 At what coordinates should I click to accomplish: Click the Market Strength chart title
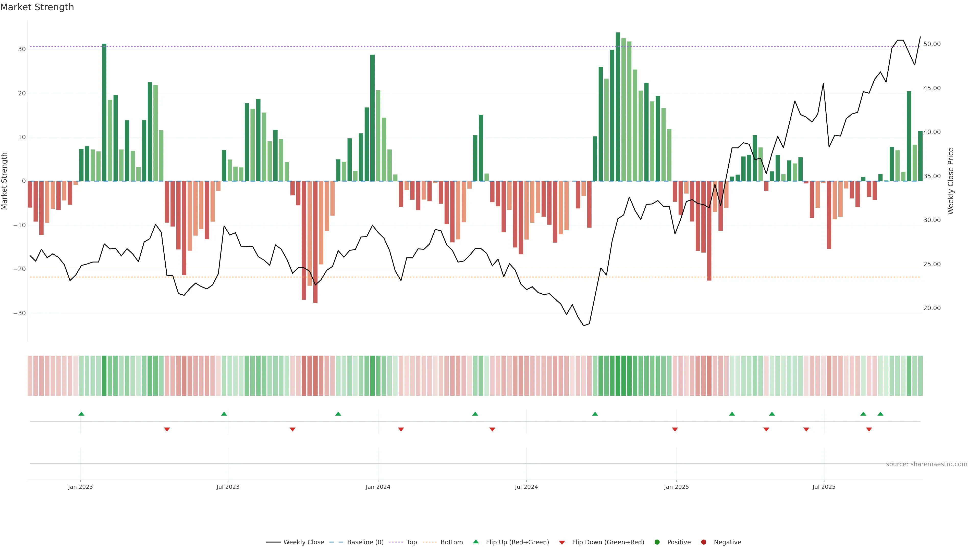point(37,7)
